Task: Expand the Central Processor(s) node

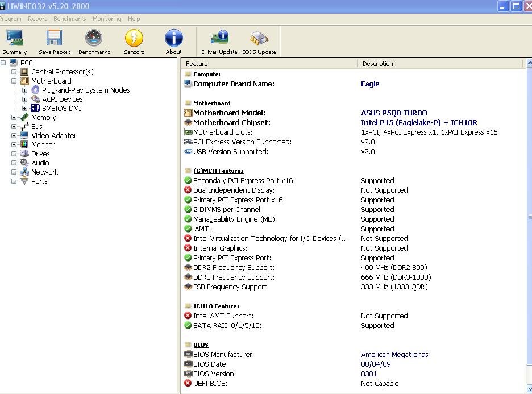Action: (14, 72)
